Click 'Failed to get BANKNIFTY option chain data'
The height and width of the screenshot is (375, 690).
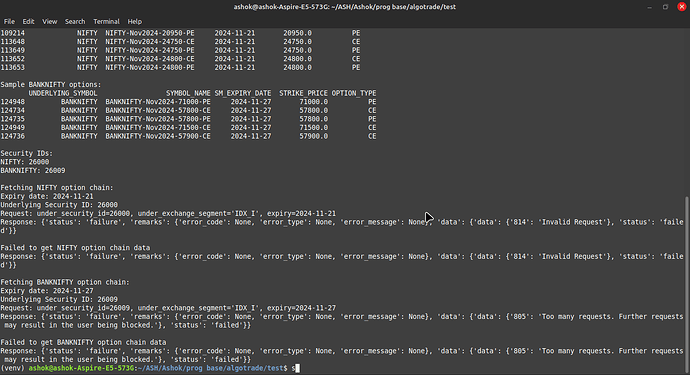(84, 342)
